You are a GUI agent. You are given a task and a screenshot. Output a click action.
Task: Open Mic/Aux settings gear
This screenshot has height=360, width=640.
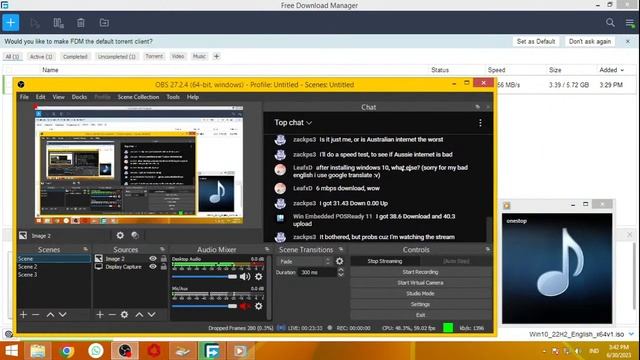pyautogui.click(x=259, y=306)
